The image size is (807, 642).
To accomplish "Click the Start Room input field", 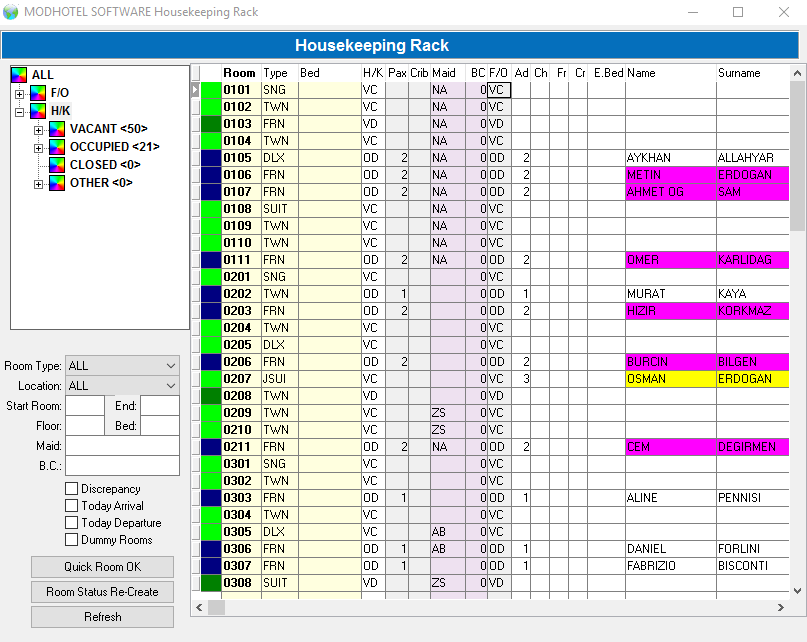I will (x=85, y=406).
